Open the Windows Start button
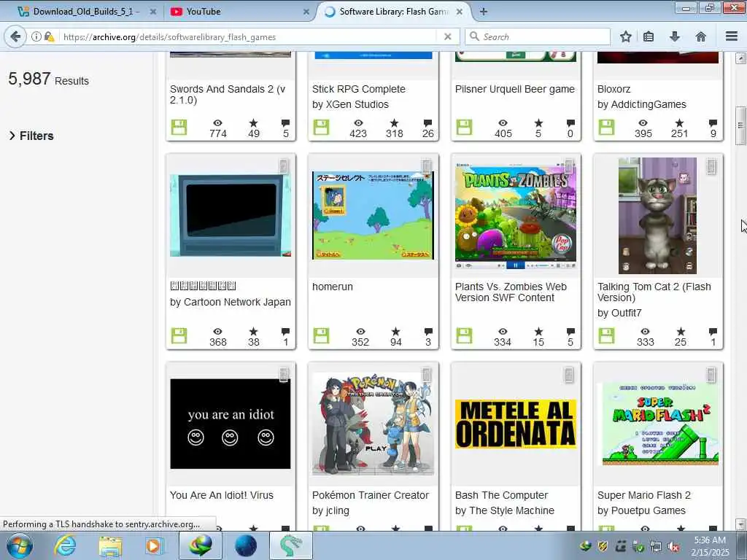Image resolution: width=747 pixels, height=560 pixels. 20,545
